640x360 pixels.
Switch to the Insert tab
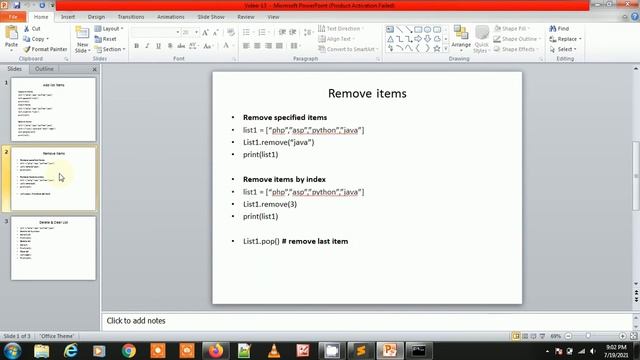(68, 17)
